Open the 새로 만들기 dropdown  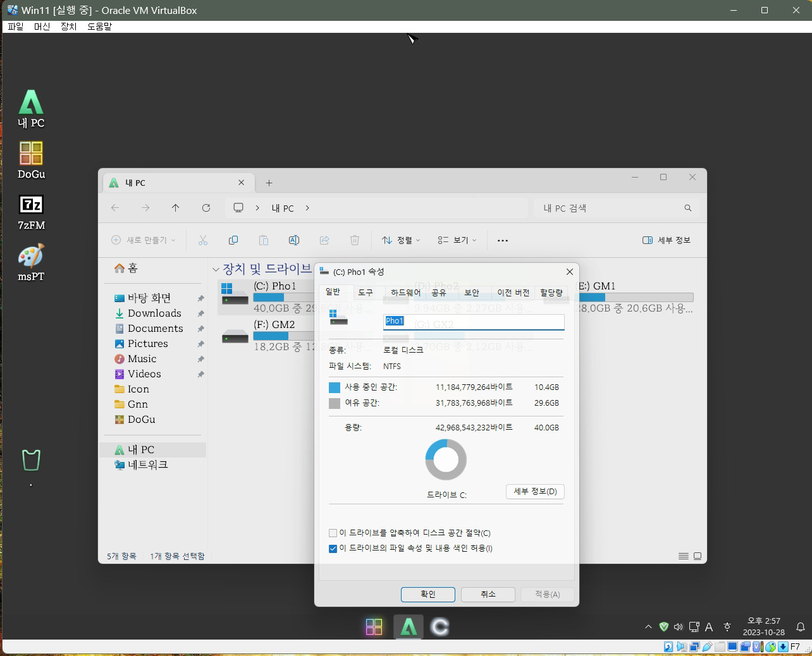click(144, 240)
